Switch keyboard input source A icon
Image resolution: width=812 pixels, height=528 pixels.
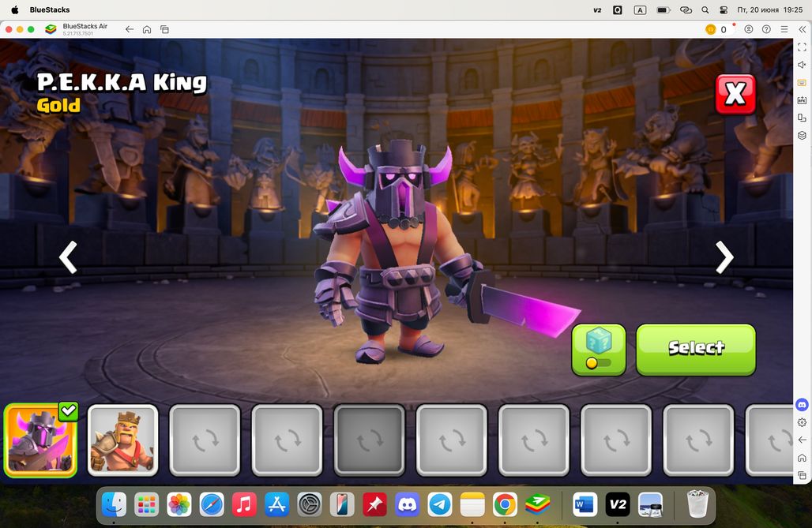pos(640,9)
